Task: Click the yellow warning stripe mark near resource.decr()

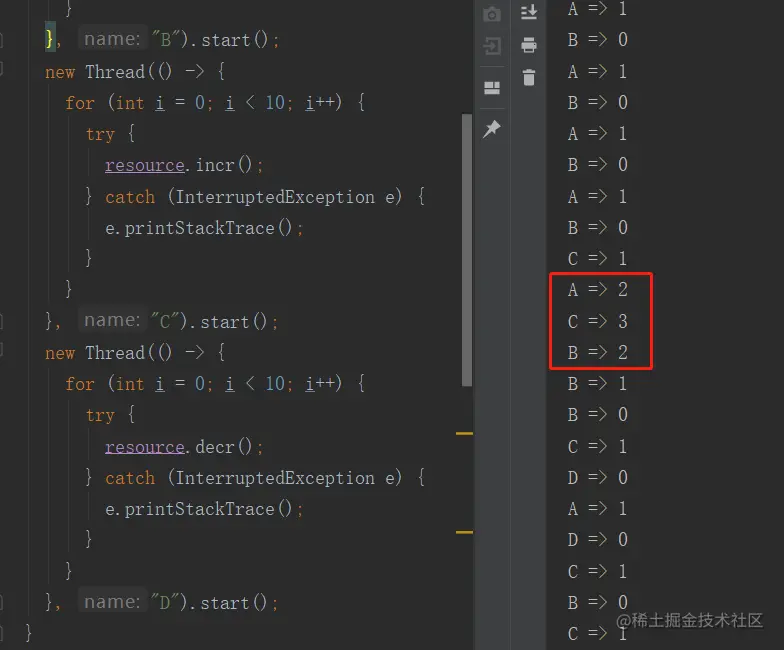Action: point(464,434)
